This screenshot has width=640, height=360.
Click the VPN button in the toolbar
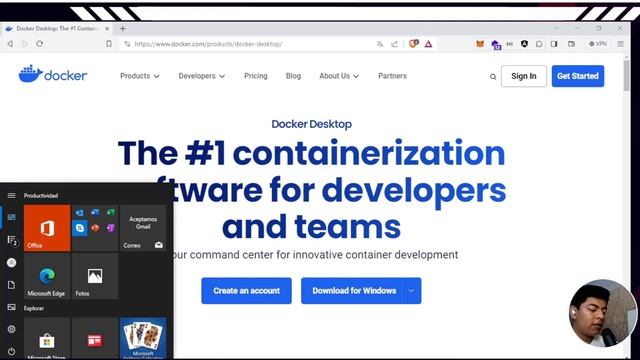(598, 44)
